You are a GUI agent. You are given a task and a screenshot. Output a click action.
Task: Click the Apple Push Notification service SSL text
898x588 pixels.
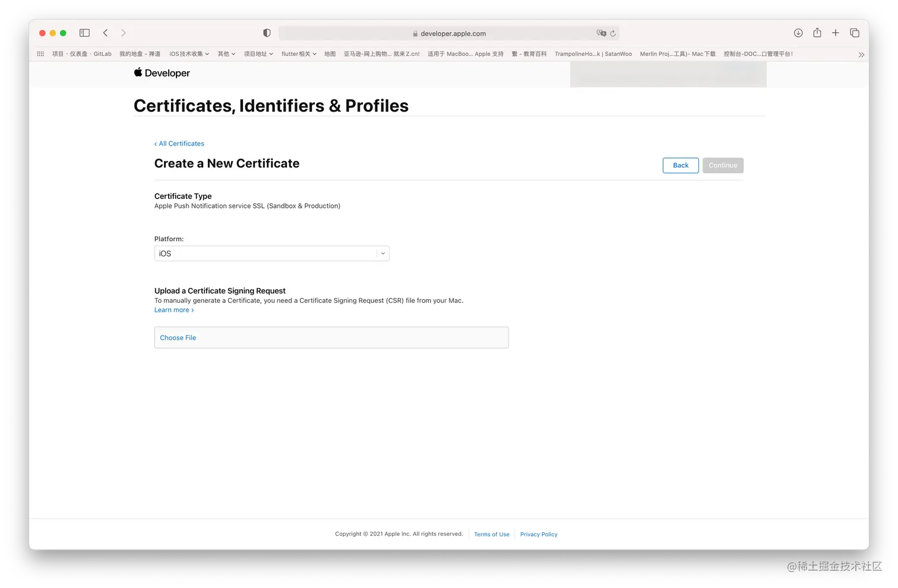click(x=247, y=206)
